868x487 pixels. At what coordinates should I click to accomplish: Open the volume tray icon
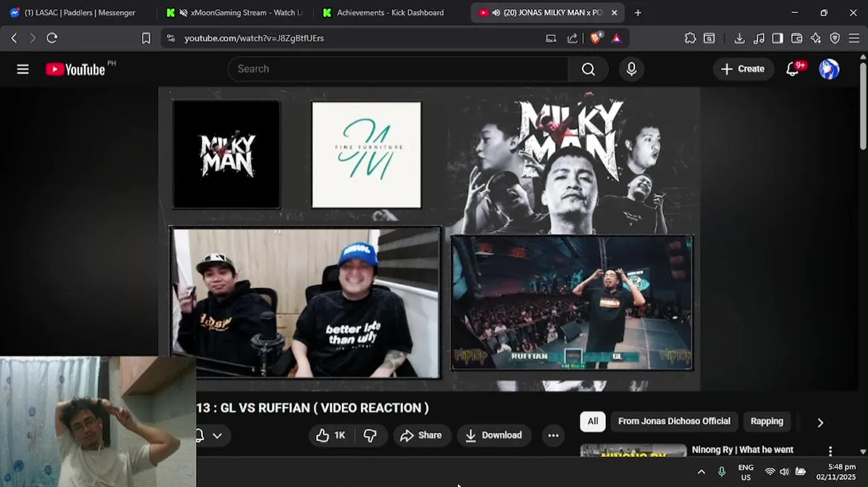point(784,472)
